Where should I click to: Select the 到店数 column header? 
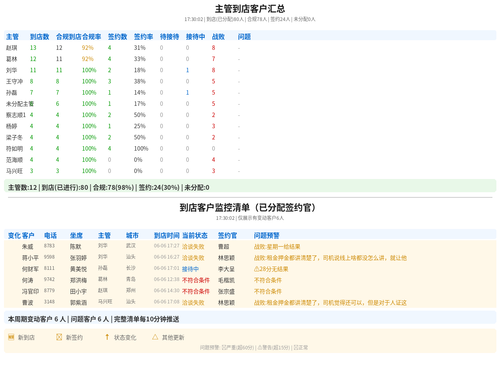point(39,37)
